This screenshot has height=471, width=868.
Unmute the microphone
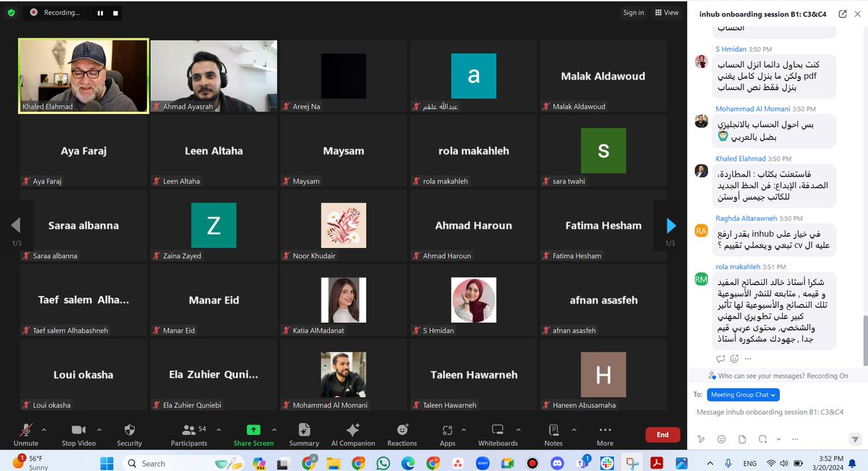coord(26,434)
